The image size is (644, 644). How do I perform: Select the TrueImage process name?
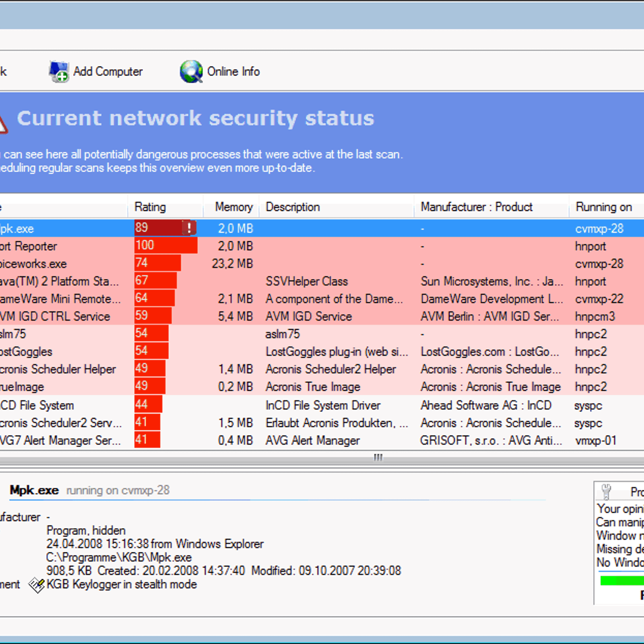22,387
